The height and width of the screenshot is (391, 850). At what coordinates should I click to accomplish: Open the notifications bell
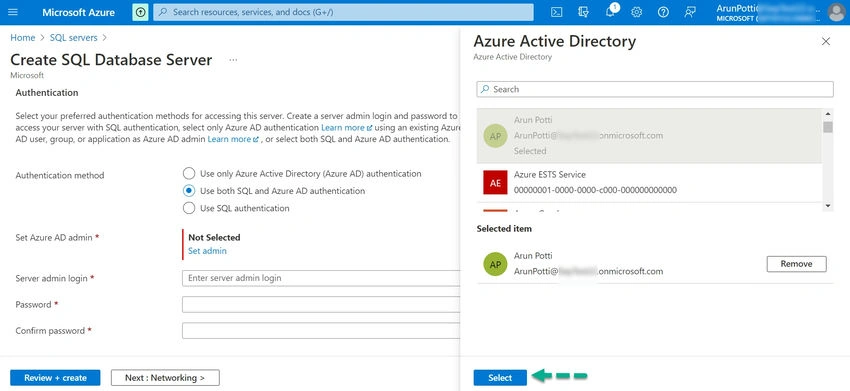(610, 12)
